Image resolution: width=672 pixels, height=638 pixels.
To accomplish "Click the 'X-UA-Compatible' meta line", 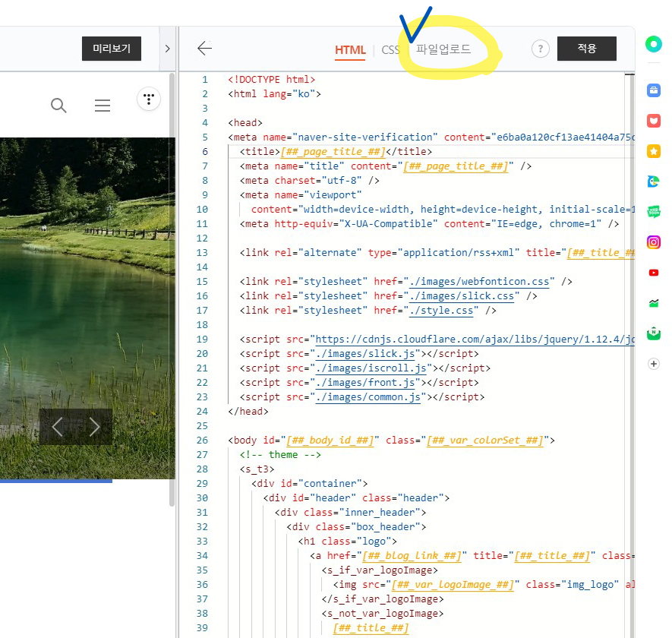I will click(x=429, y=224).
